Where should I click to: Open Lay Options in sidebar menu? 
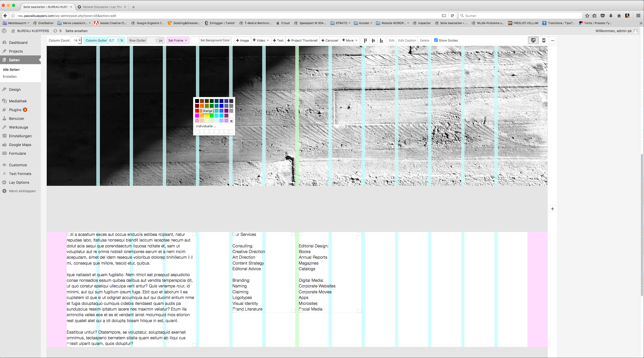19,182
